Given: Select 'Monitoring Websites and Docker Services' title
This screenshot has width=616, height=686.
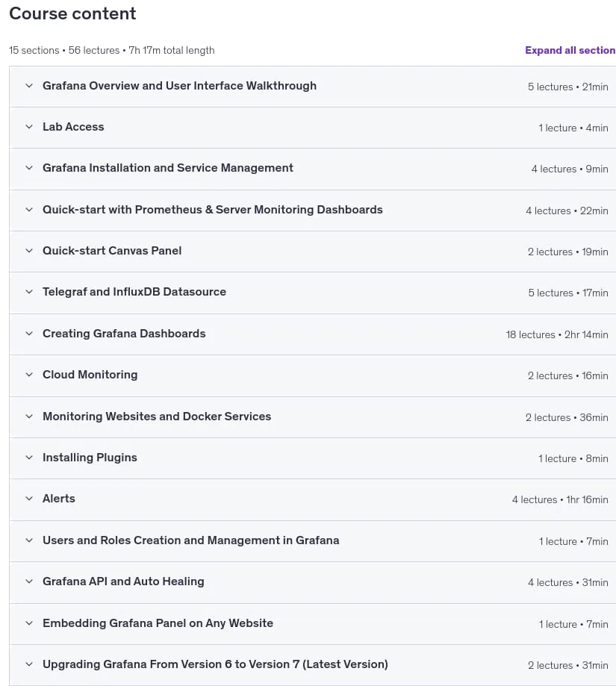Looking at the screenshot, I should (157, 416).
